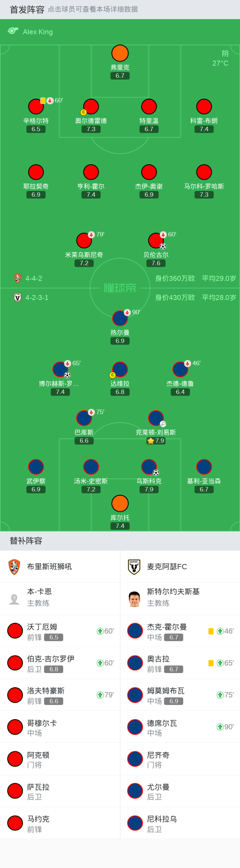Open goalkeeper 弗里克's orange player icon
Viewport: 240px width, 868px height.
120,53
